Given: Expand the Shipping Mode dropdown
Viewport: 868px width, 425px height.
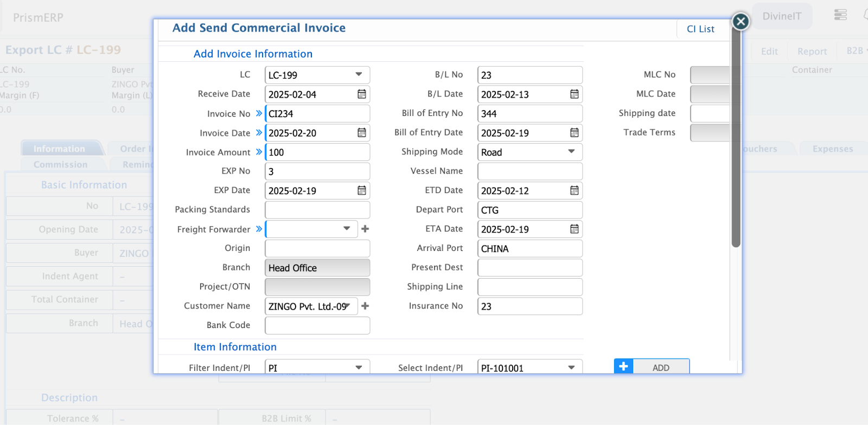Looking at the screenshot, I should click(571, 152).
